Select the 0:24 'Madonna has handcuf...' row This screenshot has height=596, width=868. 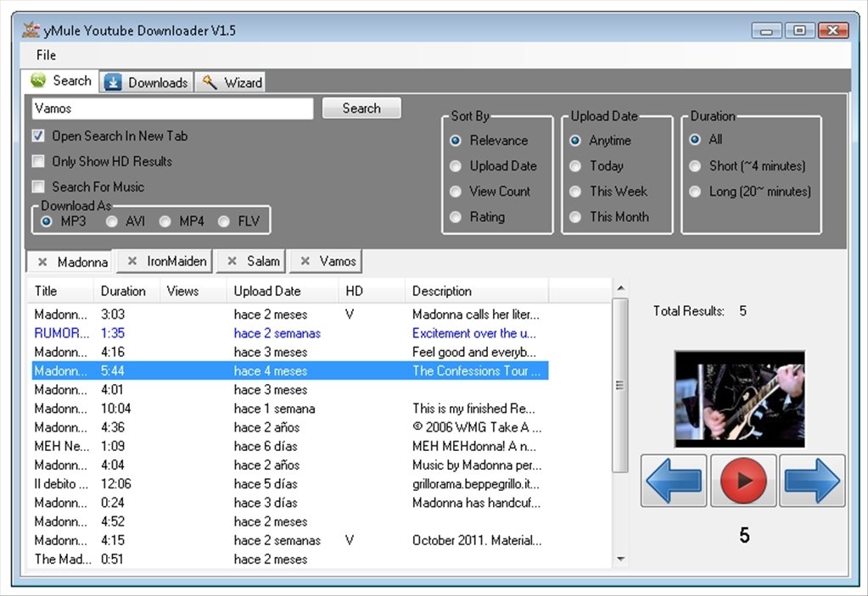290,503
